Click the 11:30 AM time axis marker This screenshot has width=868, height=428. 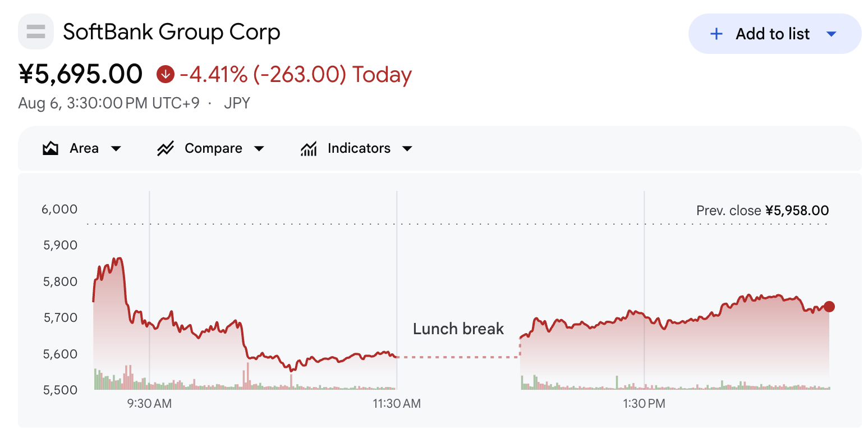click(397, 403)
